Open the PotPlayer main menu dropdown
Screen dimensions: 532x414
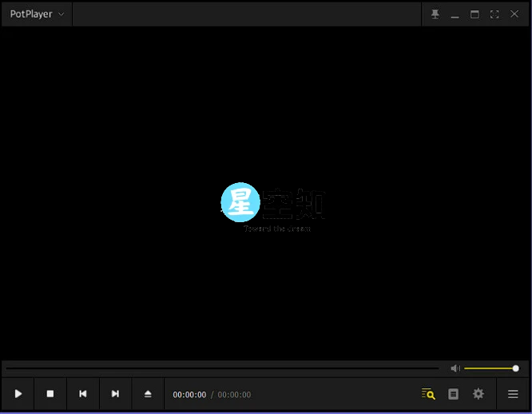37,14
